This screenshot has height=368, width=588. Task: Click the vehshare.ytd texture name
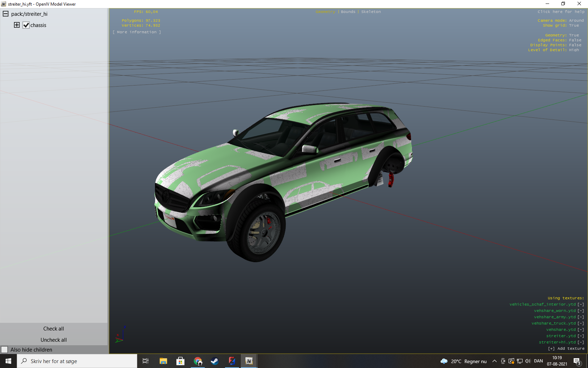pos(561,330)
